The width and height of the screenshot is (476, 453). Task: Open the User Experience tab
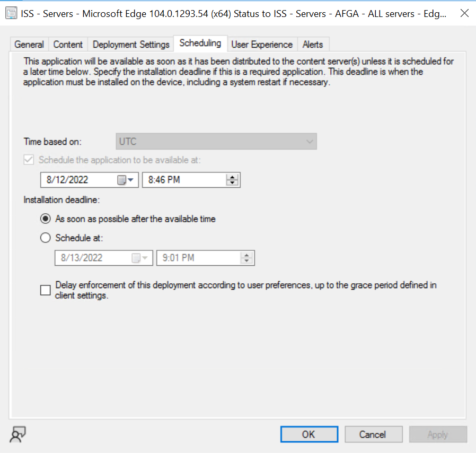(262, 45)
